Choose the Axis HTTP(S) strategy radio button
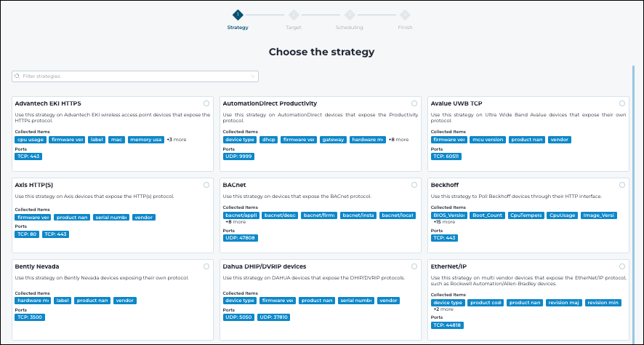 tap(206, 185)
